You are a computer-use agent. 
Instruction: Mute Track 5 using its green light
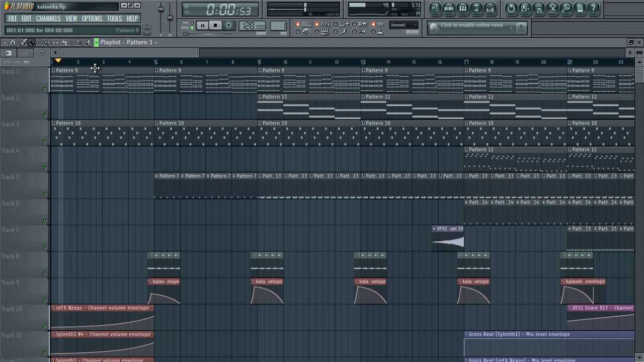pos(44,194)
